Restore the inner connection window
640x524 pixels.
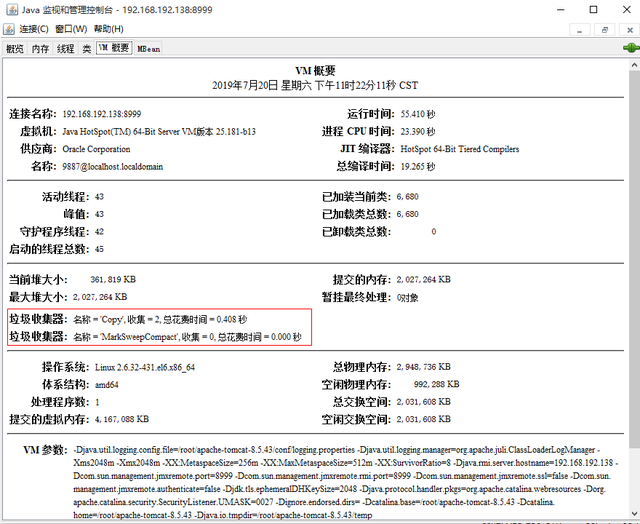[x=605, y=30]
